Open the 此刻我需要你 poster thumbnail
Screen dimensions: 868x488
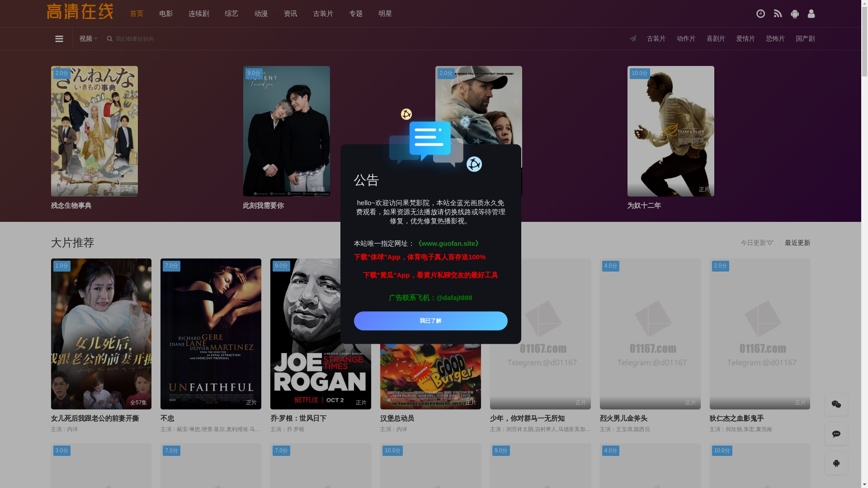[x=287, y=131]
